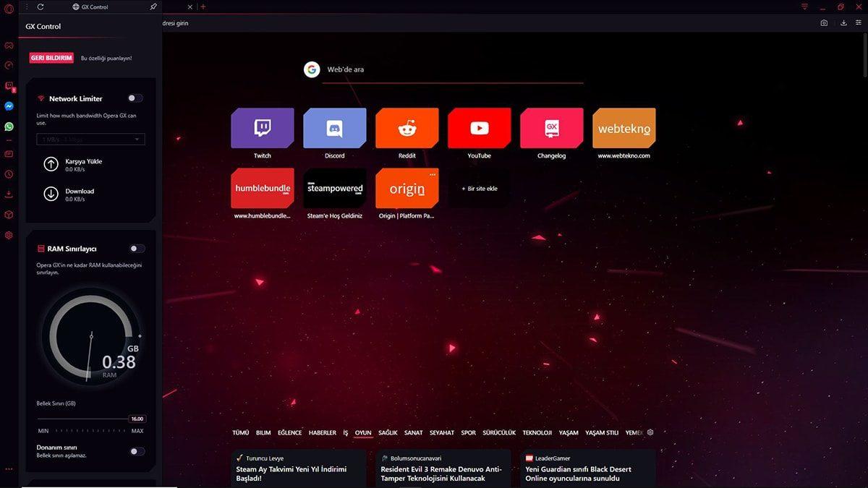Enable the Network Limiter

pyautogui.click(x=135, y=98)
